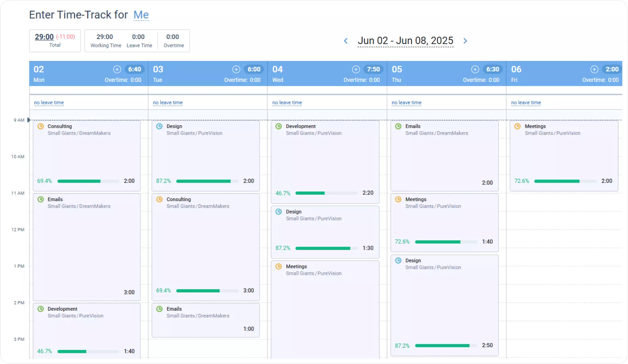Open the Jun 02 - Jun 08 date range picker
This screenshot has height=364, width=628.
coord(406,41)
